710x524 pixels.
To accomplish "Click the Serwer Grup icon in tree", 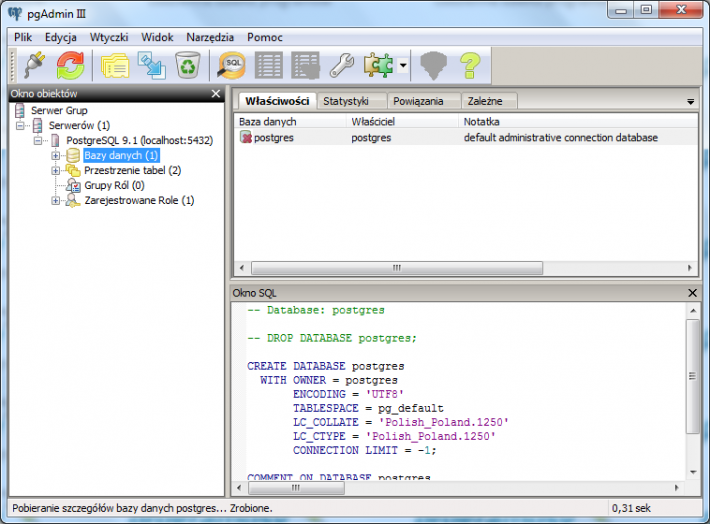I will 19,110.
